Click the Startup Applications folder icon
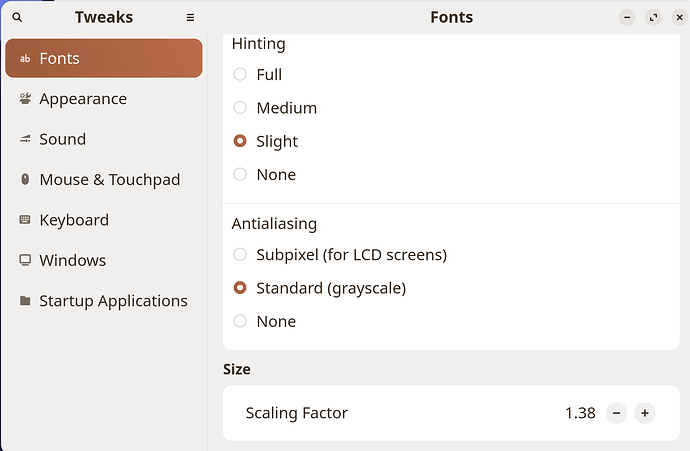 tap(25, 301)
